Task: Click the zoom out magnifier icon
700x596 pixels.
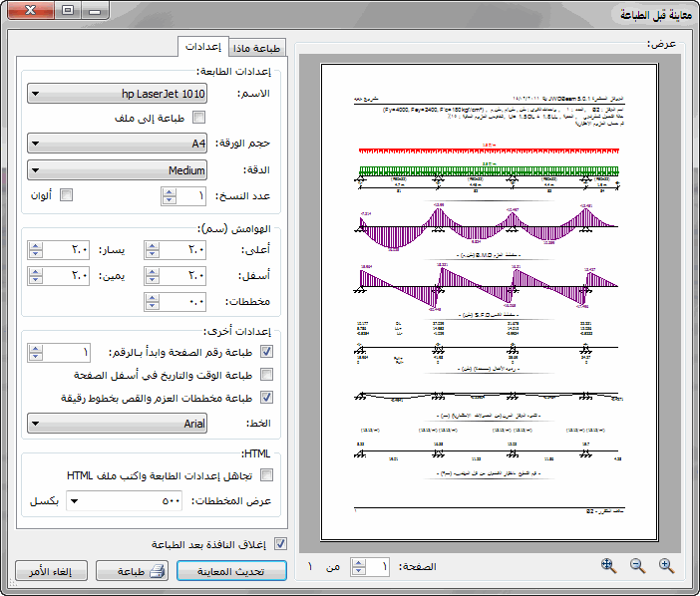Action: pyautogui.click(x=637, y=565)
